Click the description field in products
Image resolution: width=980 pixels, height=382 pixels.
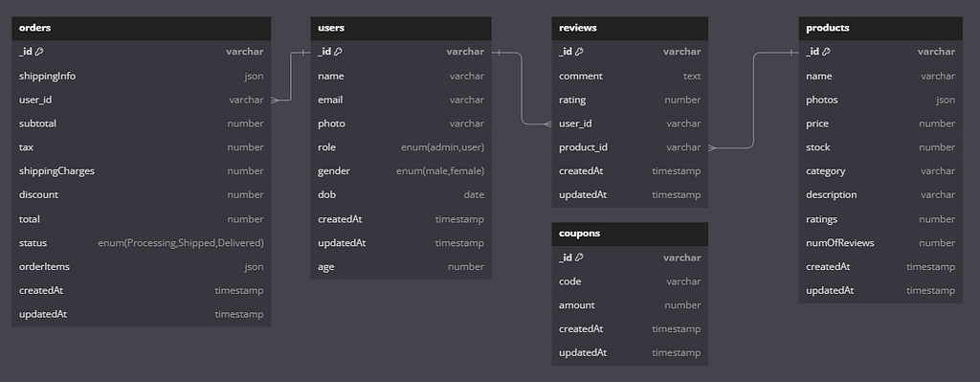(880, 195)
